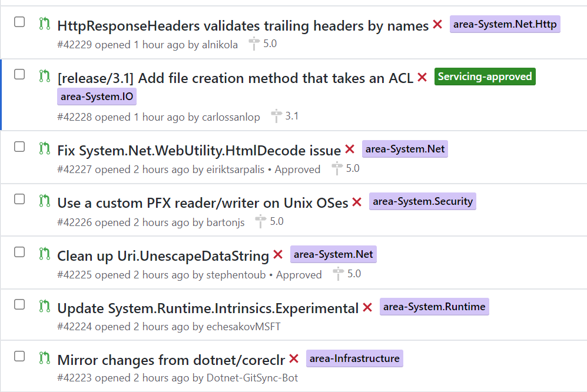Click area-System.Net label on HtmlDecode PR
The image size is (587, 392).
405,149
